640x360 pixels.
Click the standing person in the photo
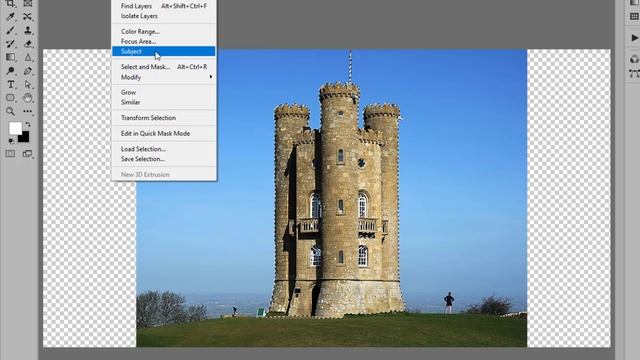click(449, 302)
